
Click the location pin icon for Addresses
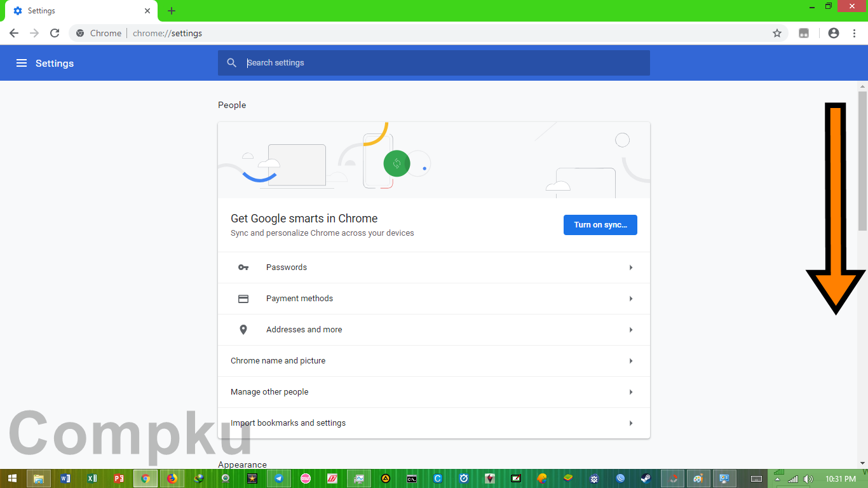(243, 330)
